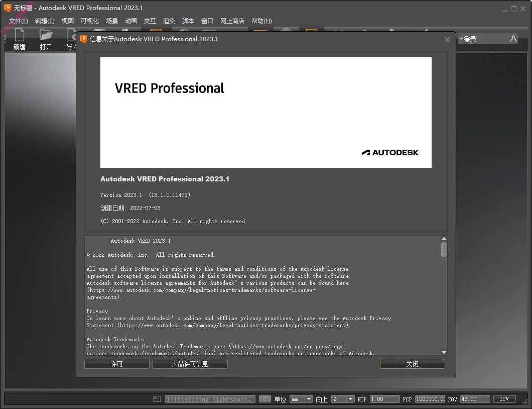Open the 向上 Z axis dropdown
The height and width of the screenshot is (409, 532).
coord(343,399)
